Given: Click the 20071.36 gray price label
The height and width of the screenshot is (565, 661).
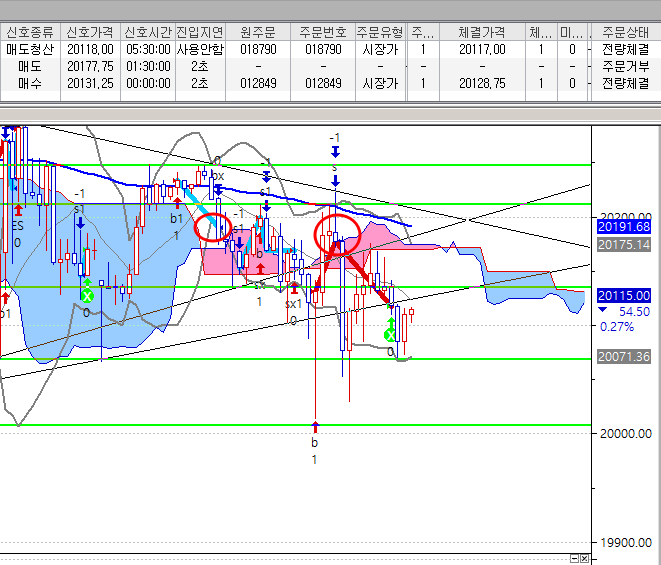Looking at the screenshot, I should tap(623, 357).
